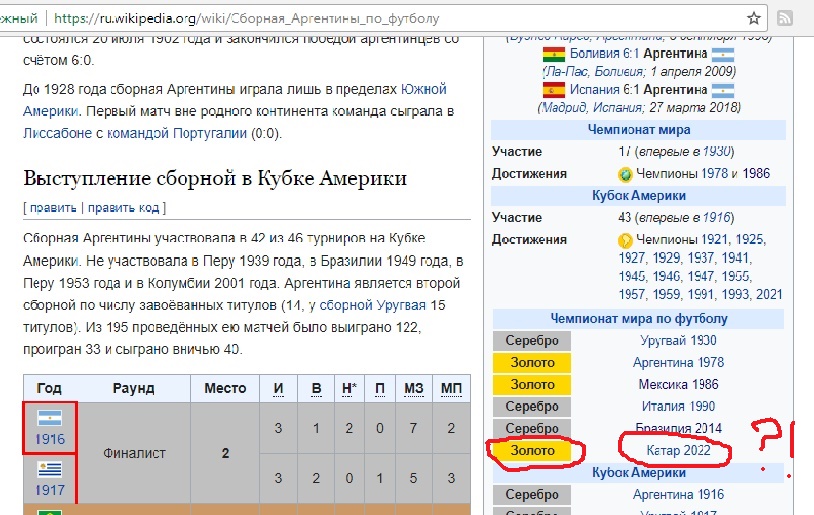This screenshot has width=814, height=515.
Task: Click the Золото cell next to Аргентина 1978
Action: [x=532, y=362]
